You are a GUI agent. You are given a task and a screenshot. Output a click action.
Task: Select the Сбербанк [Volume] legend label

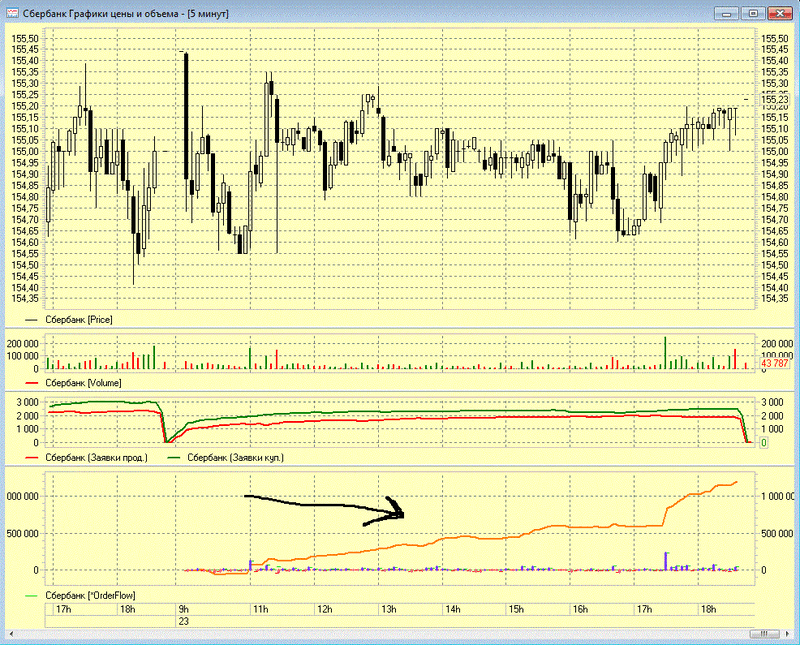(83, 383)
